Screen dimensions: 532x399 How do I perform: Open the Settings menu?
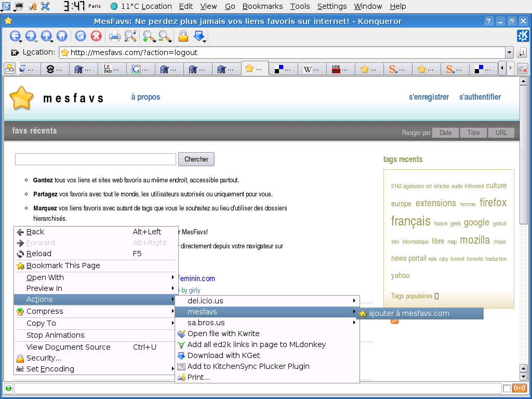coord(332,6)
